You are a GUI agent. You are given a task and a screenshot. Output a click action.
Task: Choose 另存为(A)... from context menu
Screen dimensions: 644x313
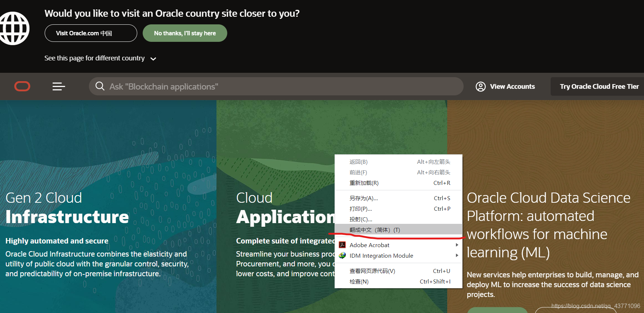click(x=398, y=198)
